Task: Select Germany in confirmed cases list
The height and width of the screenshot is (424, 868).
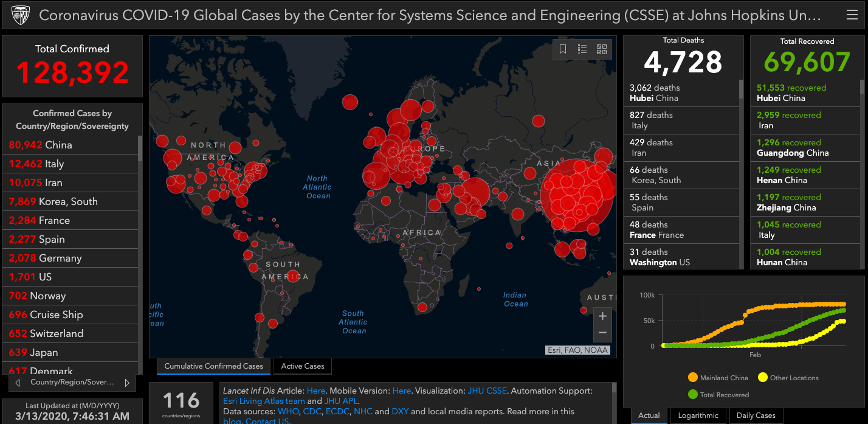Action: [x=71, y=258]
